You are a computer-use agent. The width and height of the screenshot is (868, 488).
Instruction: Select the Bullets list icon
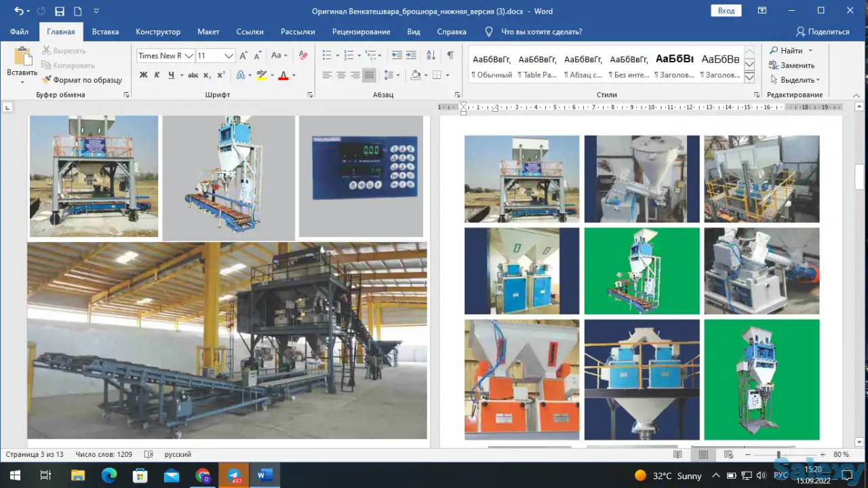[327, 56]
